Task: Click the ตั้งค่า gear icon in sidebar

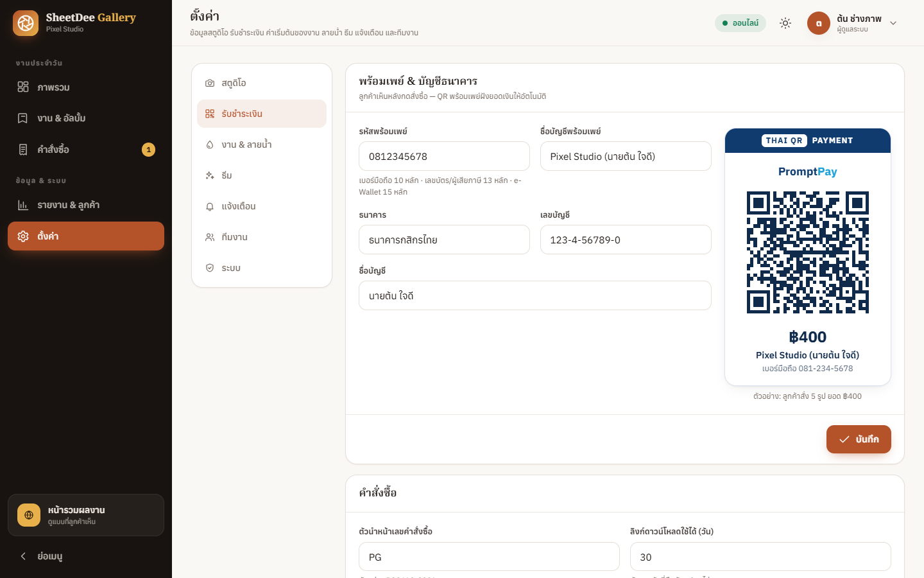Action: [23, 236]
